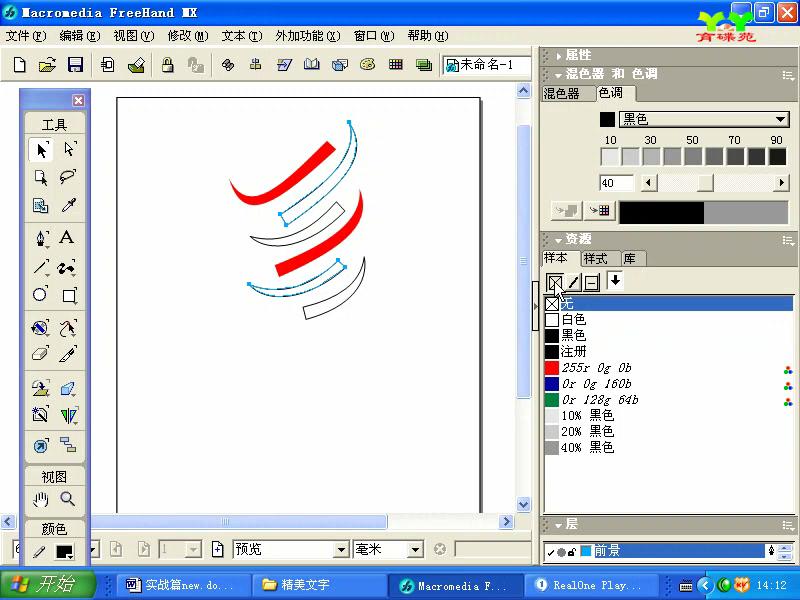Open 精美文字 folder in the taskbar
This screenshot has width=800, height=600.
coord(318,585)
